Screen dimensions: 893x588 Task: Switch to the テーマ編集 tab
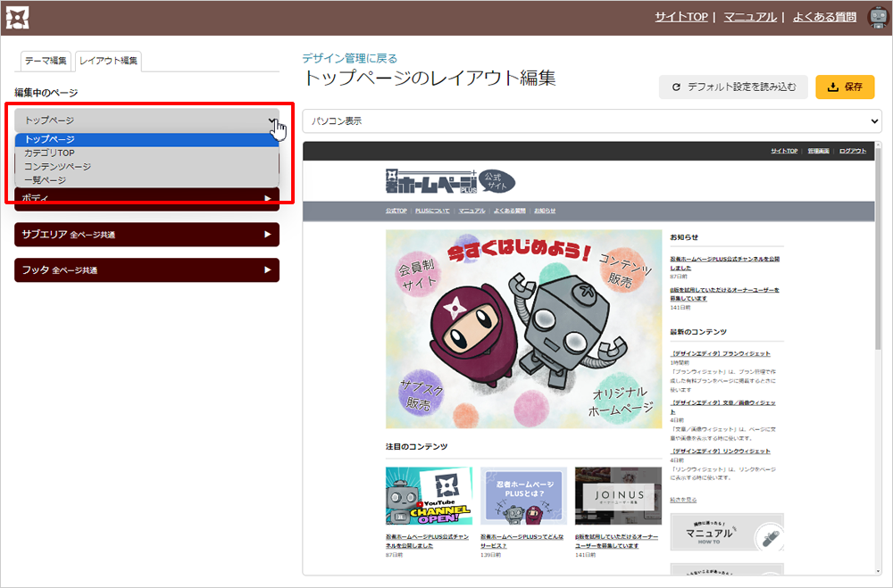point(46,61)
